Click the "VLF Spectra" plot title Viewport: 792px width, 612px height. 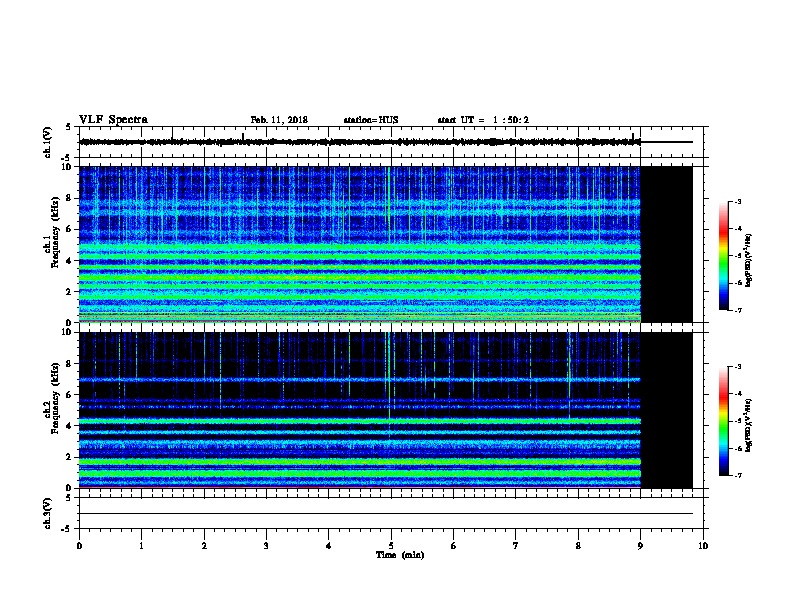point(113,120)
